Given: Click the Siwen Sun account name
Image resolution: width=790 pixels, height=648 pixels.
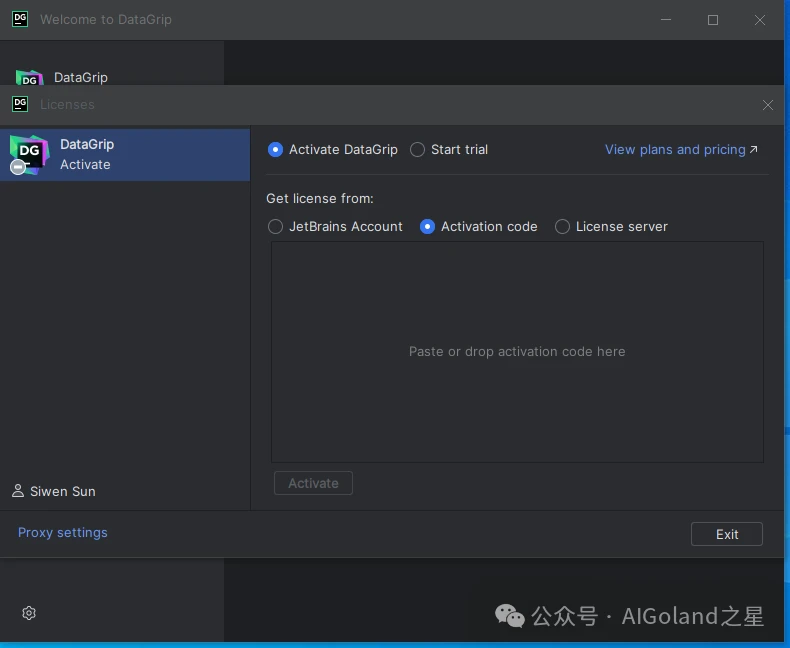Looking at the screenshot, I should (63, 491).
